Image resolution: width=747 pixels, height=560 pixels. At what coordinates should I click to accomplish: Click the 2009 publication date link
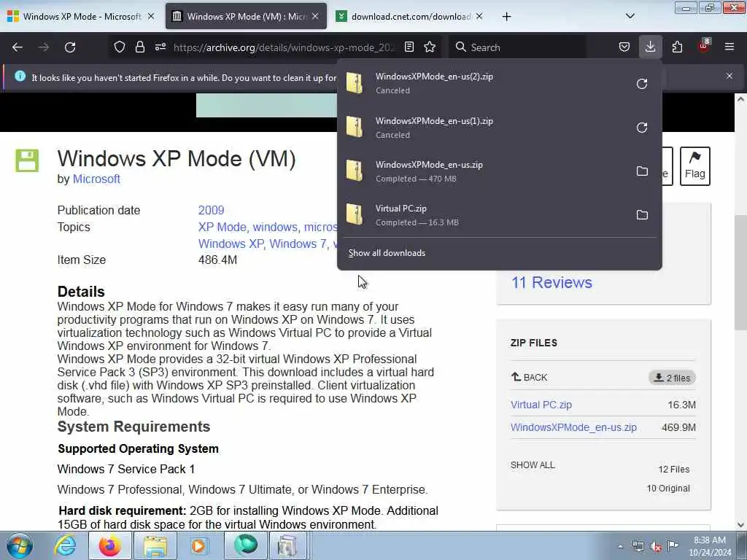click(x=211, y=210)
